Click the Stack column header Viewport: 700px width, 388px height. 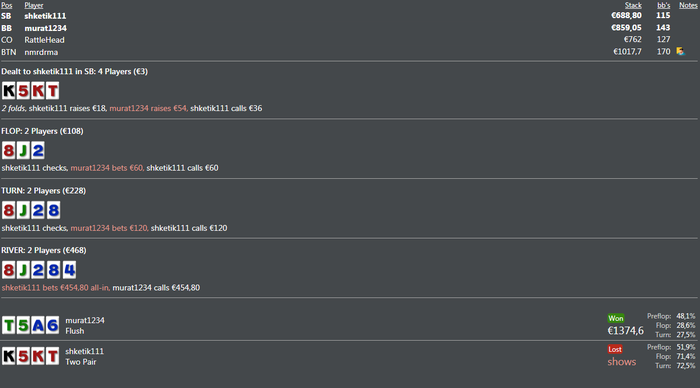(x=633, y=5)
